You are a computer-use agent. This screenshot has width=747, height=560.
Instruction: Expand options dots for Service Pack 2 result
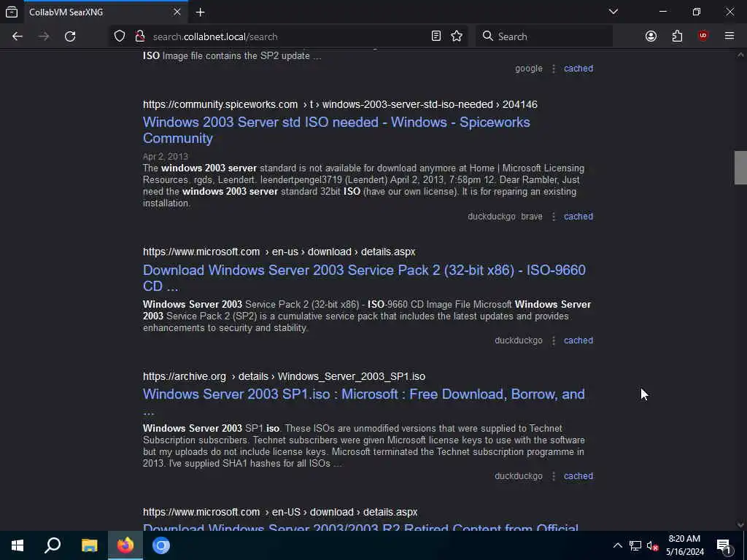554,341
